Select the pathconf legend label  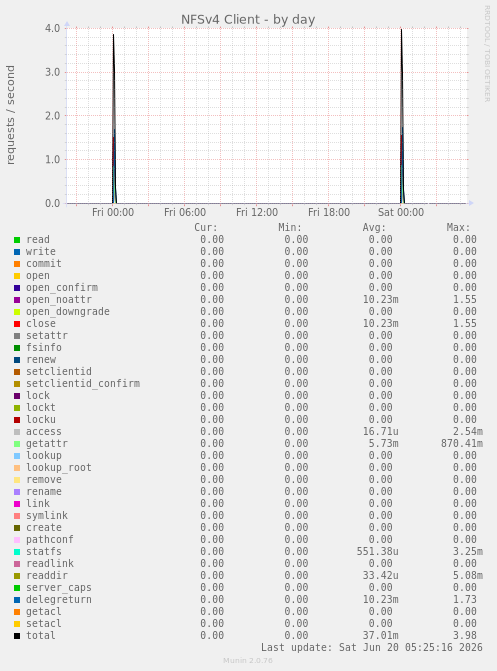tap(50, 540)
